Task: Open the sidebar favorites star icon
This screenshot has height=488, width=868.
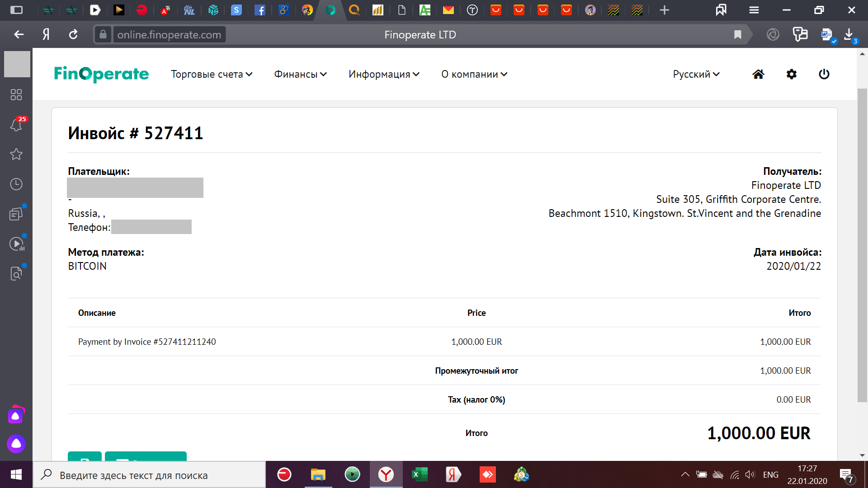Action: pyautogui.click(x=16, y=154)
